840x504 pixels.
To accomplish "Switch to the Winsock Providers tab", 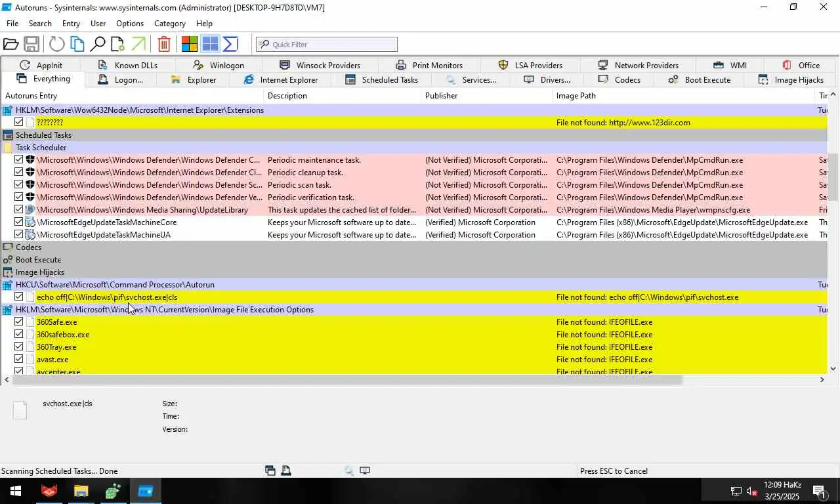I will click(320, 65).
